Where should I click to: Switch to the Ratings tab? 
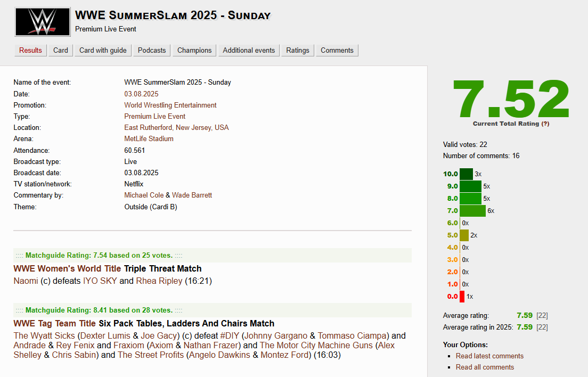coord(297,50)
